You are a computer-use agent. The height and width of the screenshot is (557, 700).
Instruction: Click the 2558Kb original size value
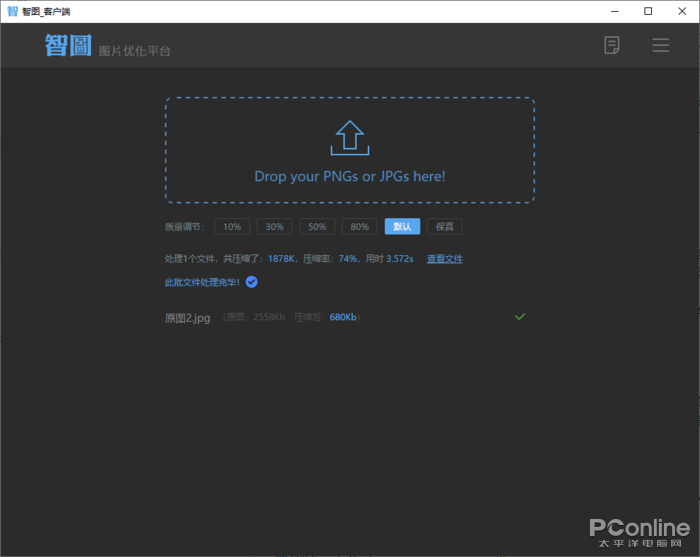click(269, 317)
